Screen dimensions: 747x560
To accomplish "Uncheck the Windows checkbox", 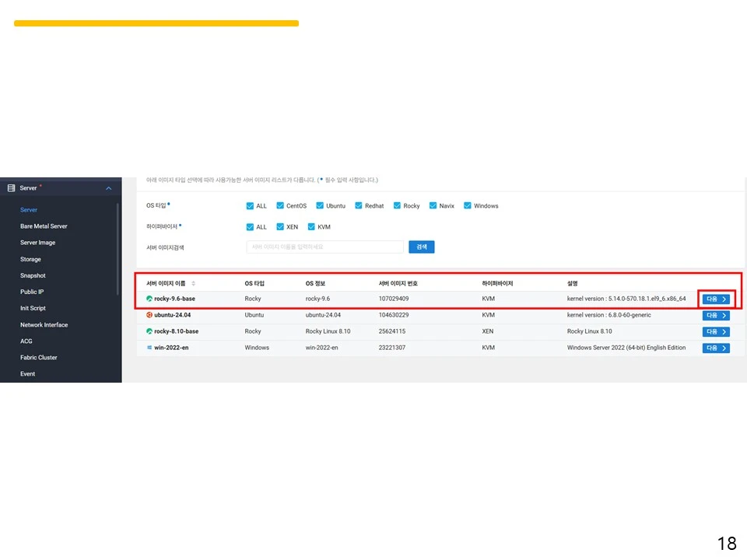I will (x=468, y=205).
